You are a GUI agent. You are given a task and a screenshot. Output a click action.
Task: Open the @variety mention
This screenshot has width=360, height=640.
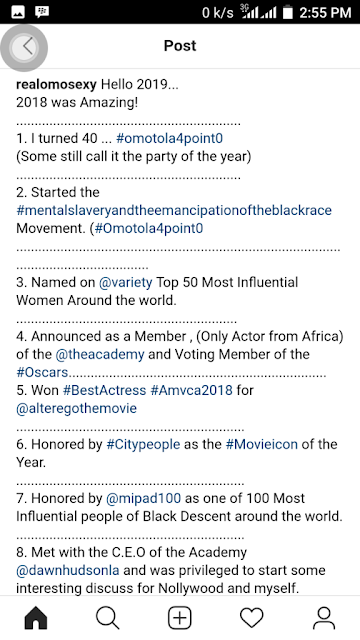tap(125, 282)
